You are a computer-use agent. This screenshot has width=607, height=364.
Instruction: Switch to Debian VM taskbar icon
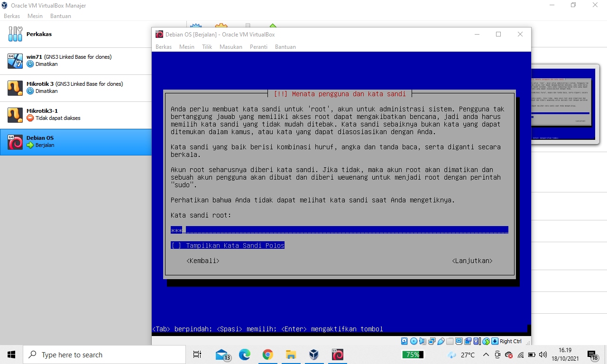coord(337,355)
